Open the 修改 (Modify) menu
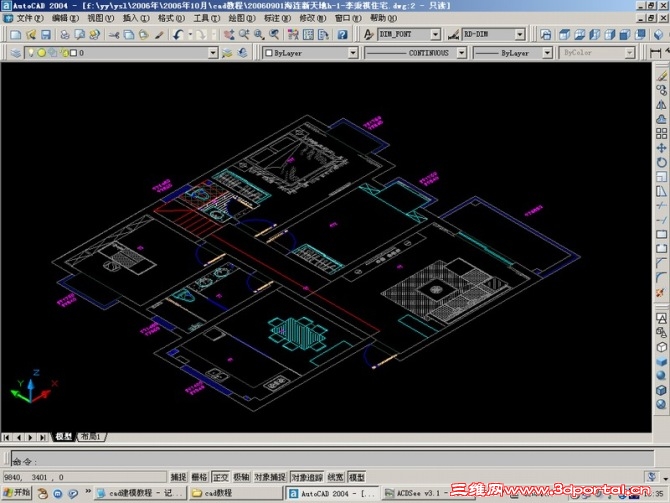The width and height of the screenshot is (670, 503). coord(312,18)
